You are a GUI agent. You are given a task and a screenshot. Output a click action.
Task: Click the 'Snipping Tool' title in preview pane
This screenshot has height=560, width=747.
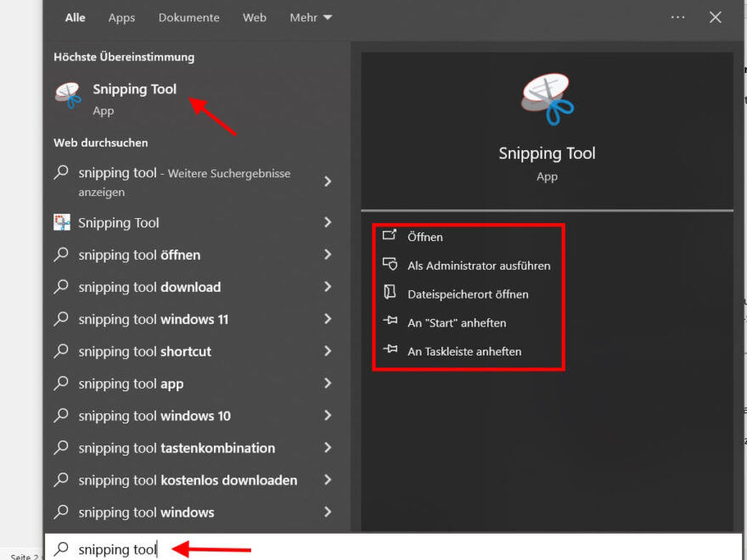click(x=547, y=154)
